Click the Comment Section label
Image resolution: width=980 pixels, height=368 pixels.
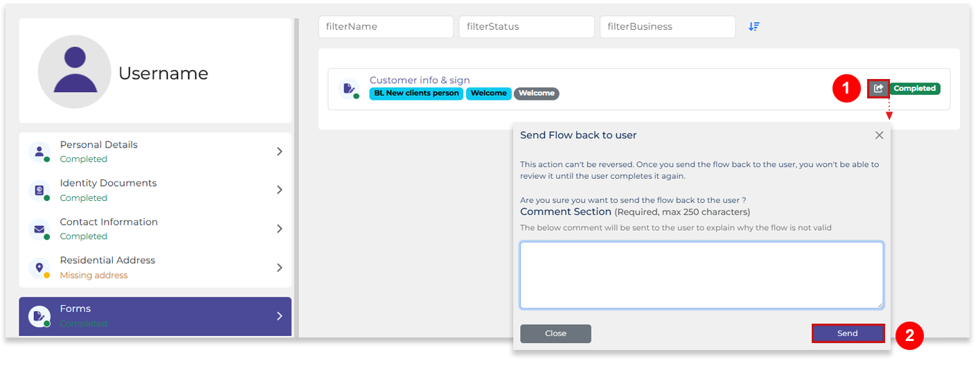click(x=566, y=212)
